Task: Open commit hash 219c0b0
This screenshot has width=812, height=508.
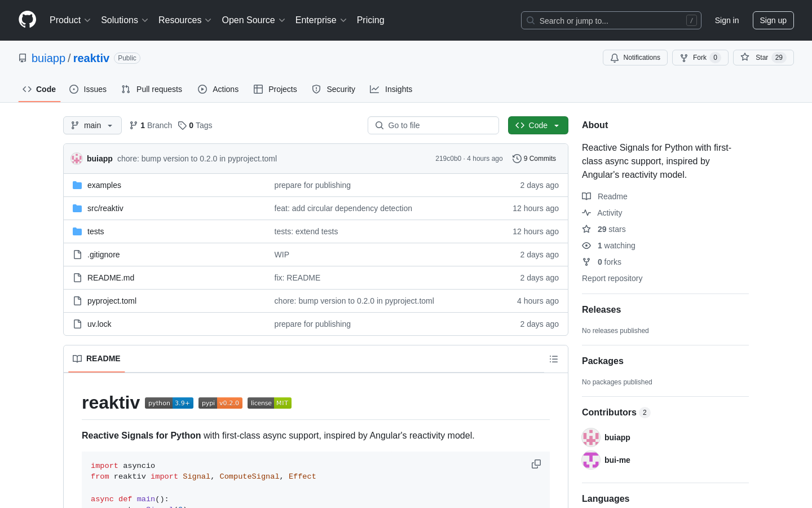Action: tap(448, 159)
